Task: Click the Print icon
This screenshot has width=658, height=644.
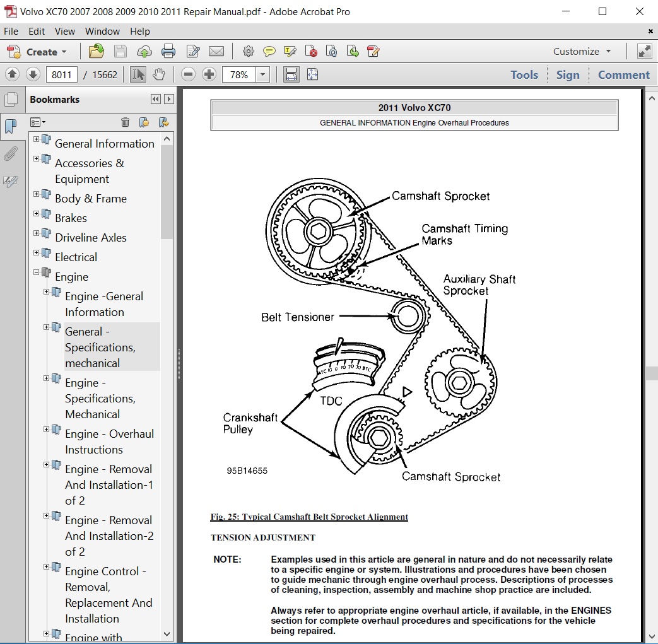Action: coord(168,51)
